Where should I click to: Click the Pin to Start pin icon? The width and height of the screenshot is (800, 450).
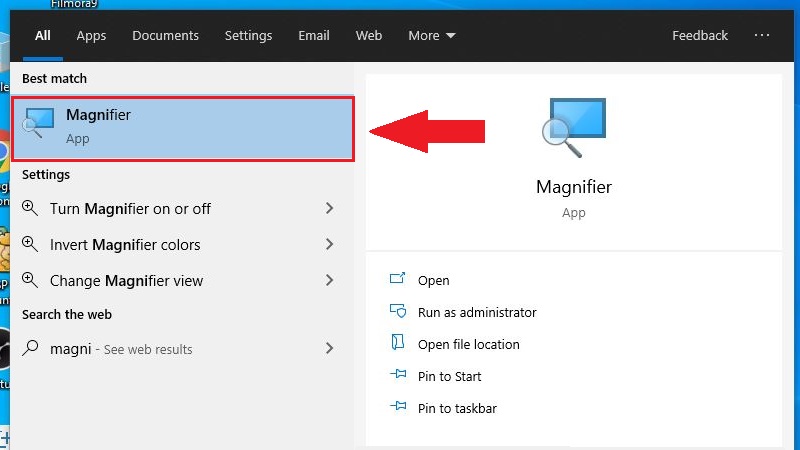click(x=397, y=376)
